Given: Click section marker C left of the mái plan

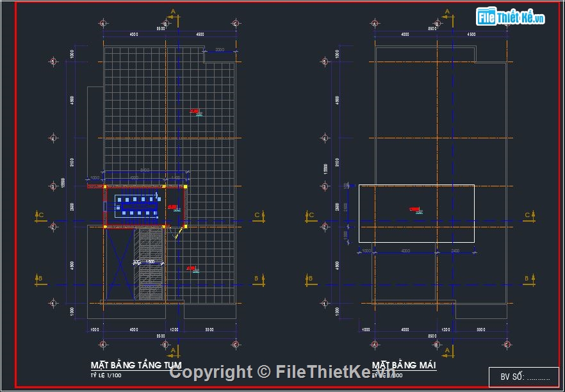Looking at the screenshot, I should point(312,216).
